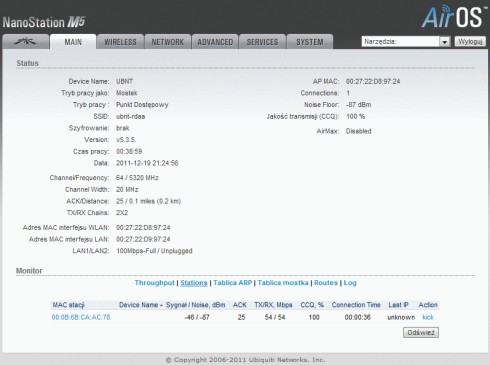This screenshot has height=365, width=490.
Task: Click the Data value 2011-12-19 21:24:56
Action: click(x=147, y=163)
